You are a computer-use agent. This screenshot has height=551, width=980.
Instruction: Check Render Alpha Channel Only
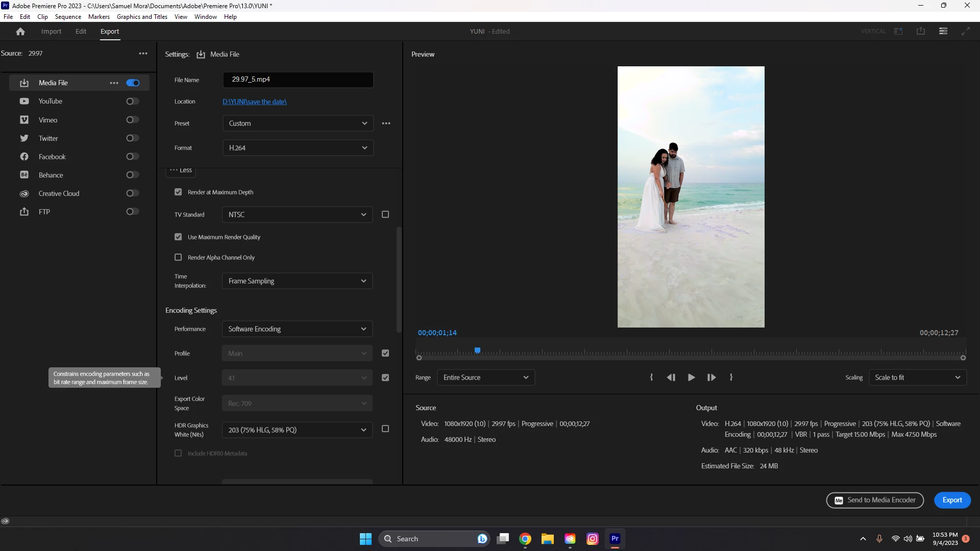coord(178,258)
